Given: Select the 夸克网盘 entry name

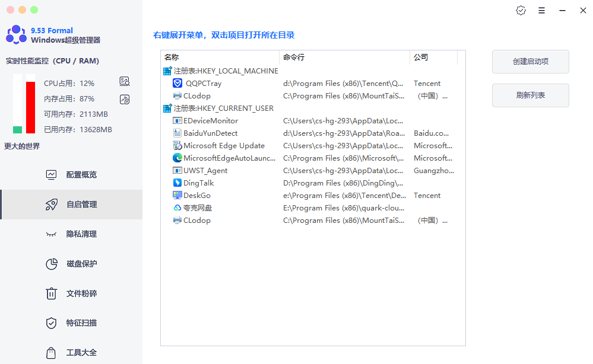Looking at the screenshot, I should click(198, 207).
